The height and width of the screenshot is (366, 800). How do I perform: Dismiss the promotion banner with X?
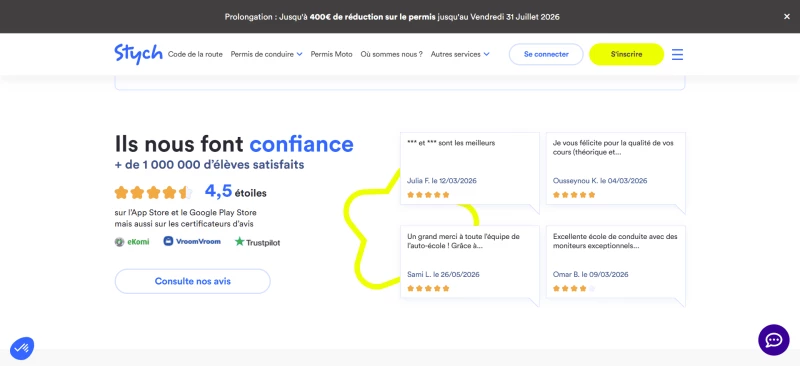tap(787, 16)
